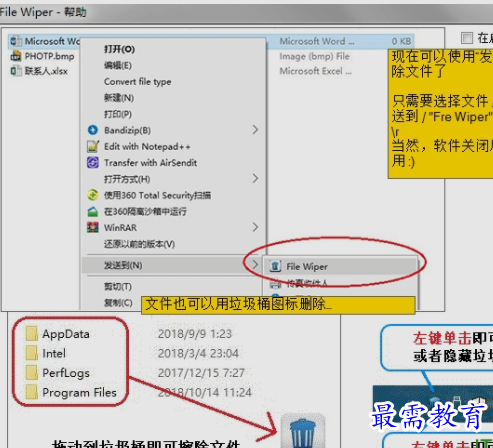The height and width of the screenshot is (448, 493).
Task: Click the Word document file icon
Action: click(16, 41)
